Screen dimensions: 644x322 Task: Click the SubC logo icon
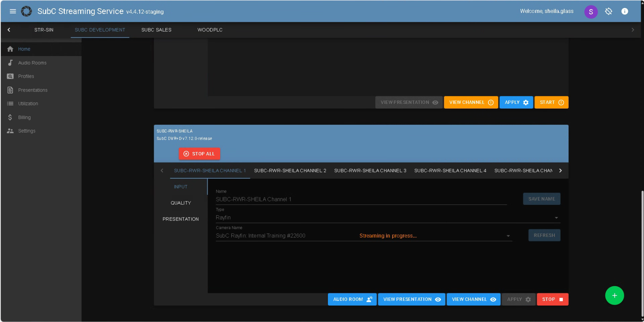(x=27, y=11)
